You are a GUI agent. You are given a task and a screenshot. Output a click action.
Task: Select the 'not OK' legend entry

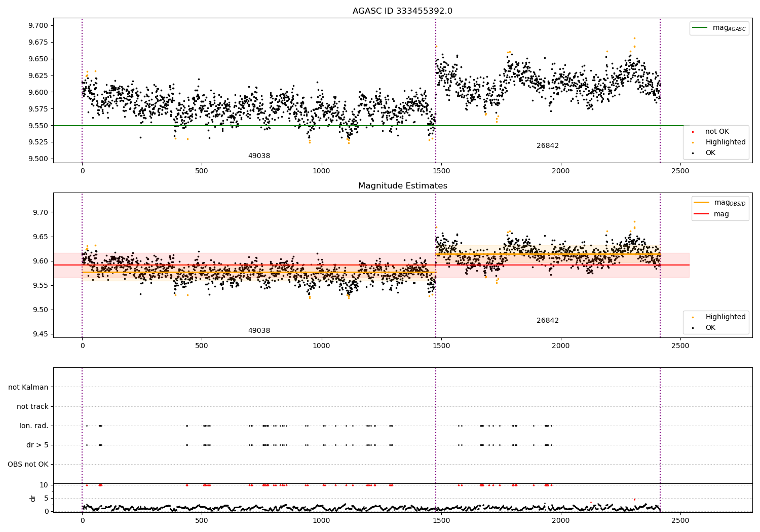coord(717,132)
